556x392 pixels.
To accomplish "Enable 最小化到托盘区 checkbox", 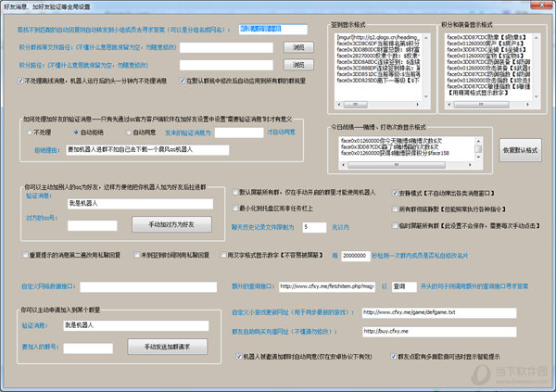I will [x=235, y=209].
